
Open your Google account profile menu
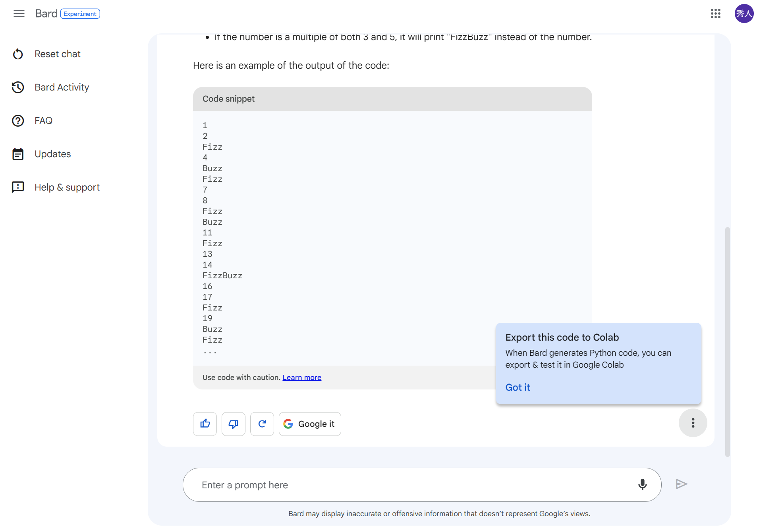coord(744,13)
